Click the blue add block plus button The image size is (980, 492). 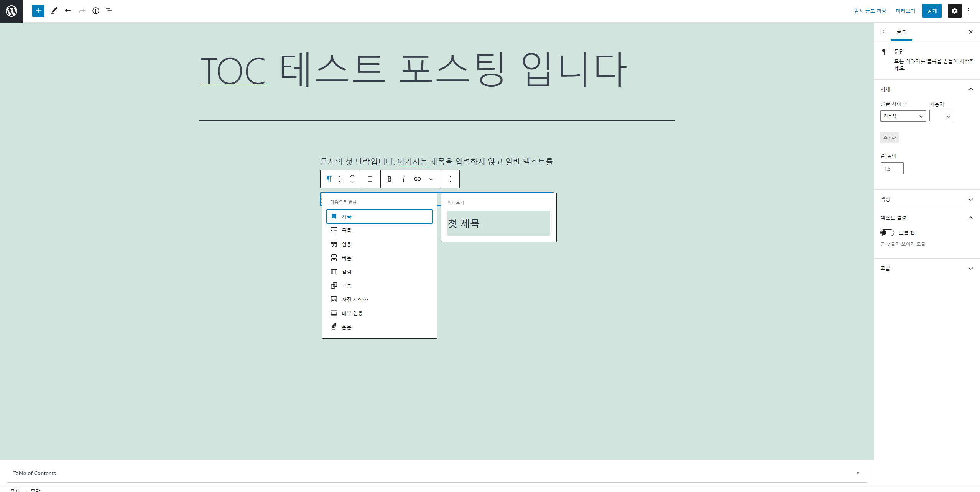click(38, 11)
